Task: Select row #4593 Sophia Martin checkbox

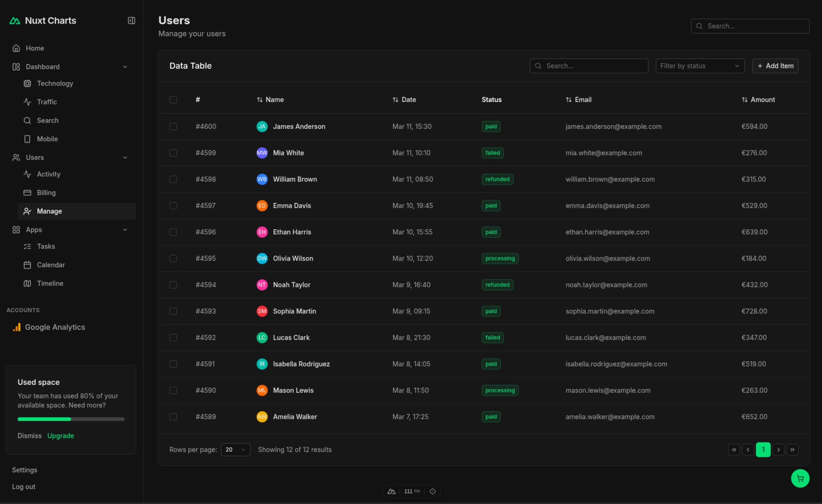Action: point(173,311)
